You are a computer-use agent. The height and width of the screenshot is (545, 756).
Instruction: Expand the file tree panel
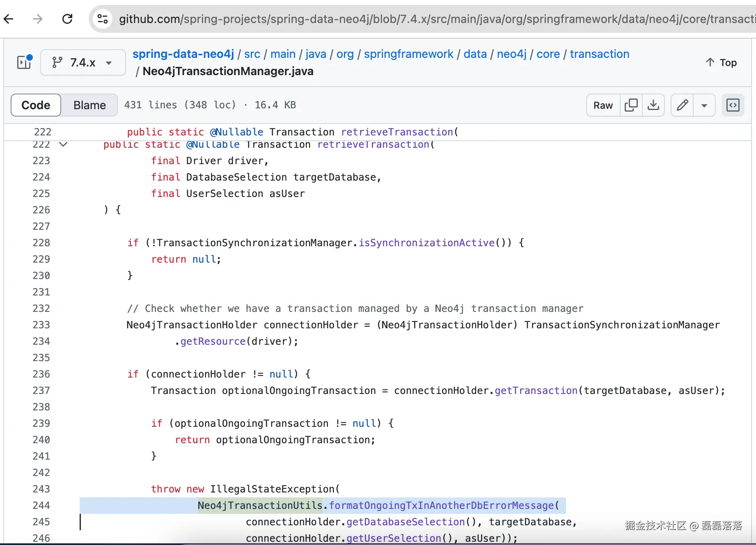(24, 62)
